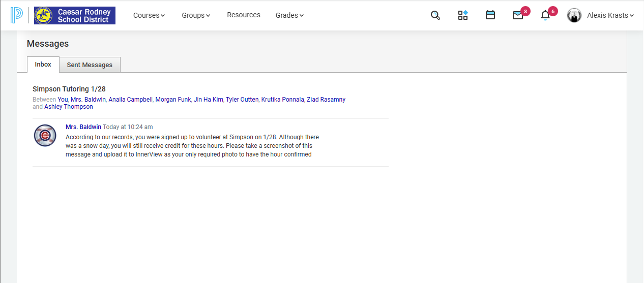Click the PowerSchool logo icon
This screenshot has width=644, height=283.
16,15
